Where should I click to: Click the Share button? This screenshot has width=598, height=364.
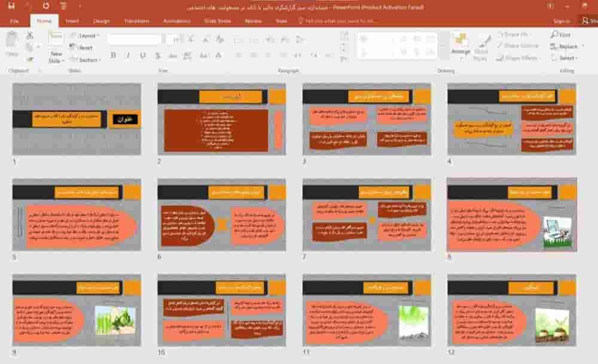pyautogui.click(x=588, y=21)
